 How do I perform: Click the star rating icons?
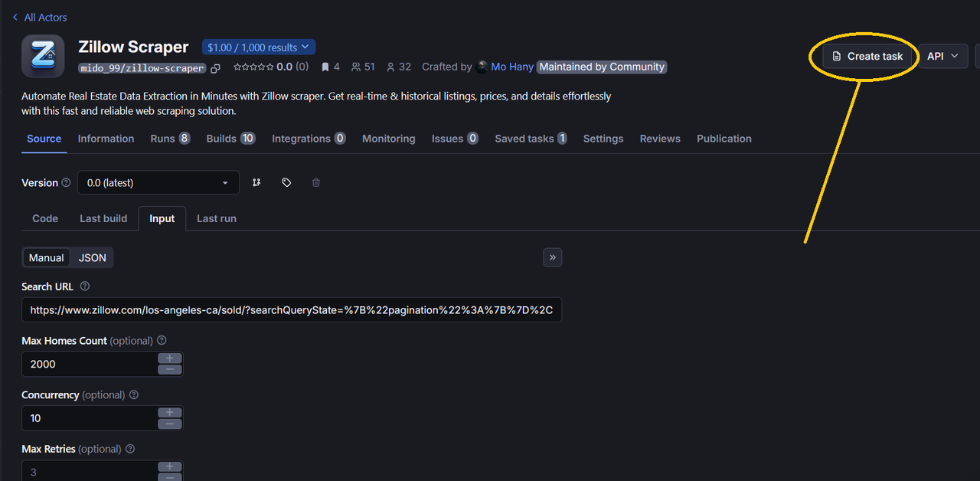point(253,67)
